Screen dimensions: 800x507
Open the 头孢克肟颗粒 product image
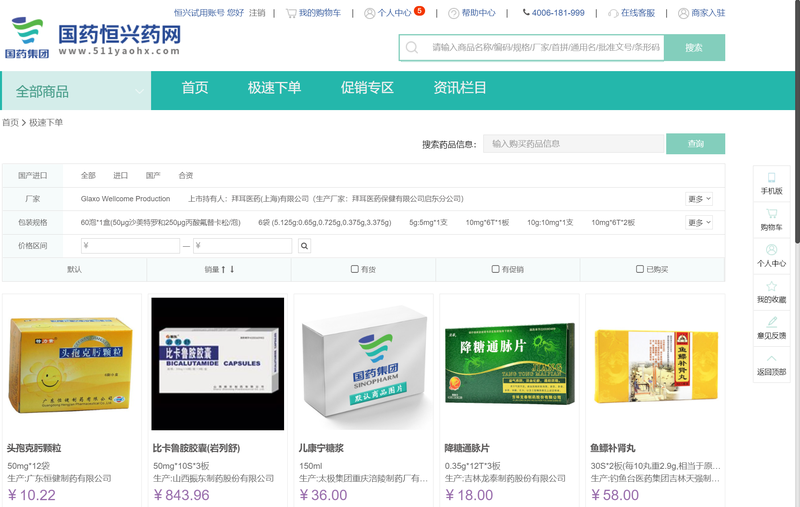71,364
